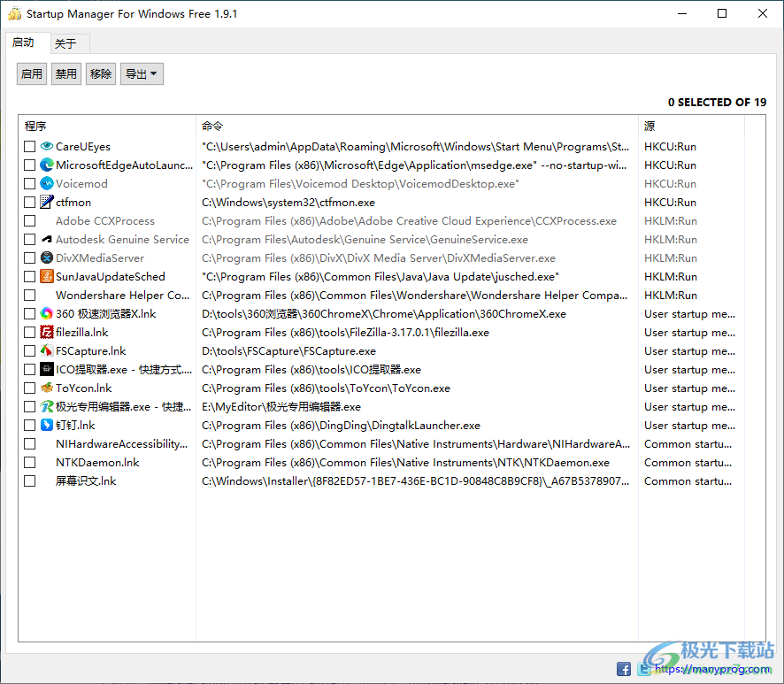Click the GenuineService.exe command path

[365, 240]
